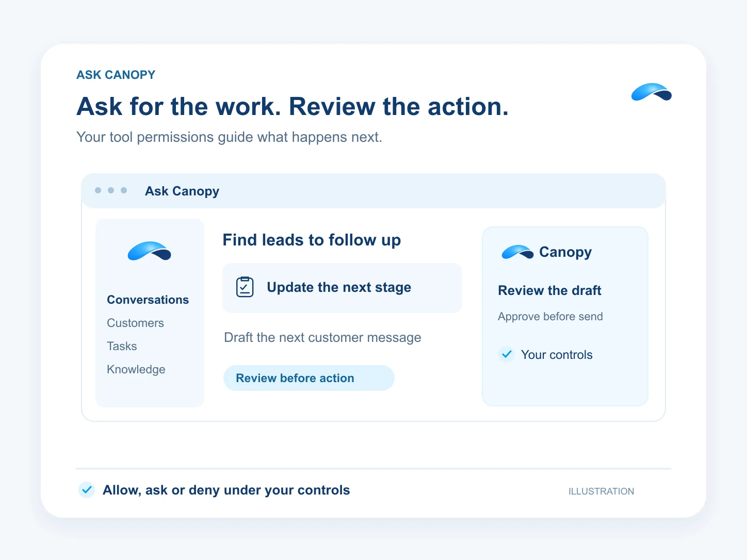This screenshot has width=747, height=560.
Task: Click the Find leads to follow up heading
Action: pyautogui.click(x=312, y=240)
